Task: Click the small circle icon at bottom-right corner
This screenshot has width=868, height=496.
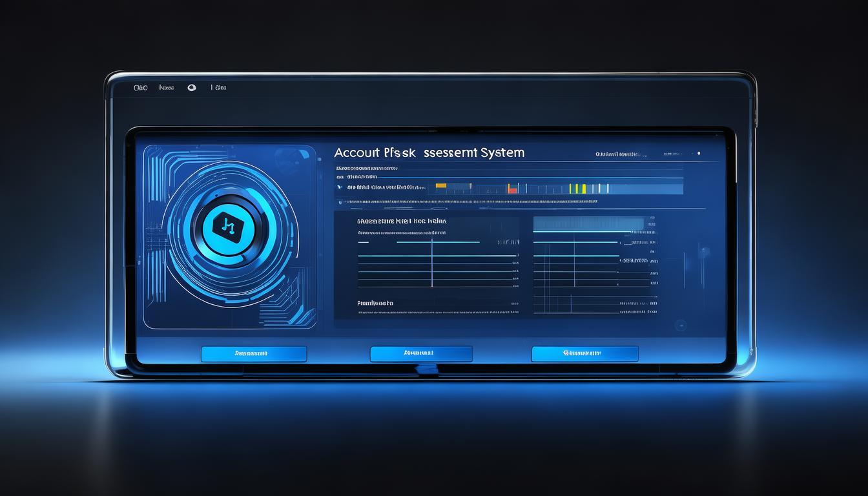Action: pos(679,326)
